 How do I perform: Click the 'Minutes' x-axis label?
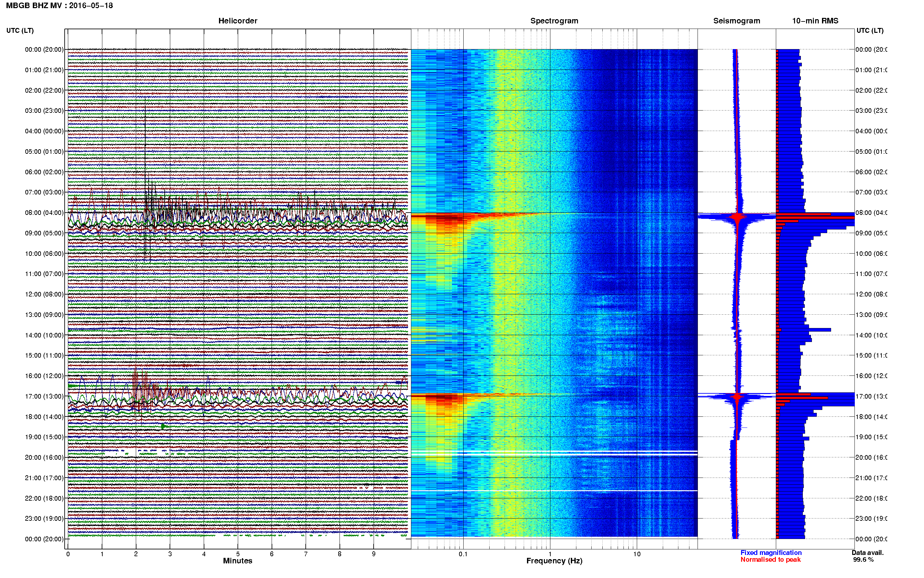[x=237, y=561]
